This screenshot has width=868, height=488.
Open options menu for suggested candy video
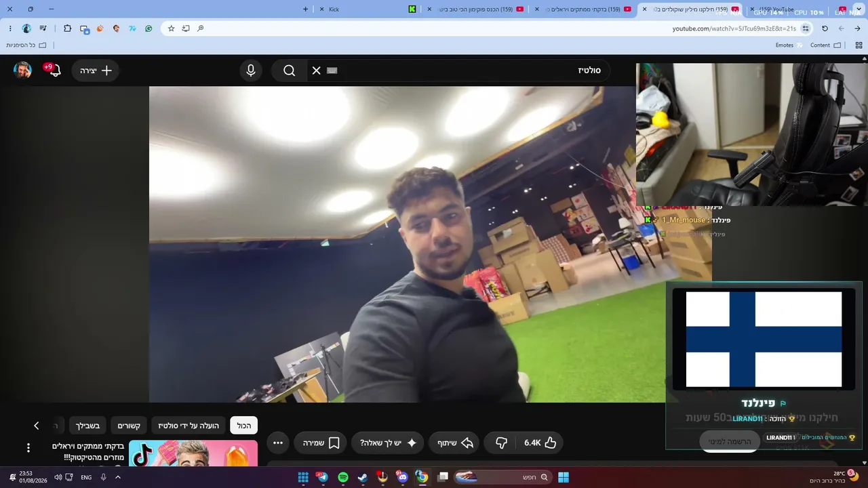28,448
